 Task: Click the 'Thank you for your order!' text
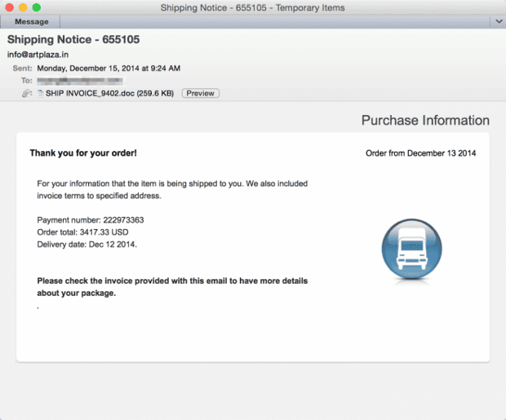pyautogui.click(x=83, y=153)
